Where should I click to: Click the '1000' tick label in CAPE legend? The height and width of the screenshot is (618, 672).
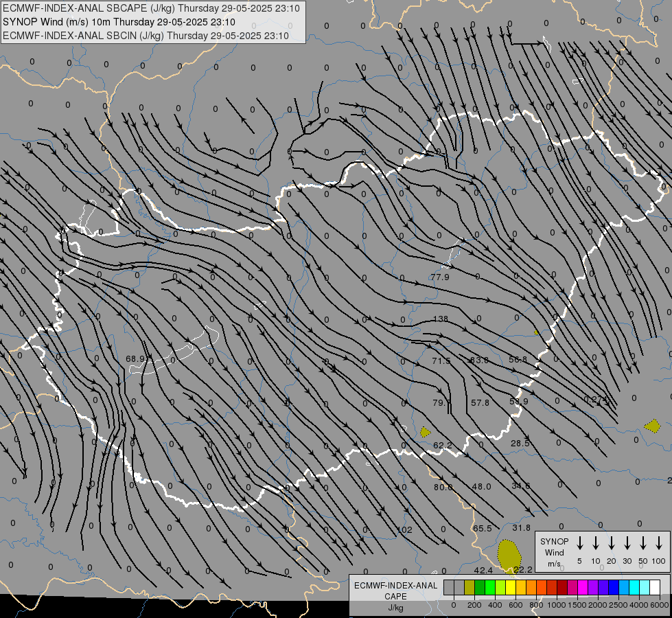tap(556, 605)
